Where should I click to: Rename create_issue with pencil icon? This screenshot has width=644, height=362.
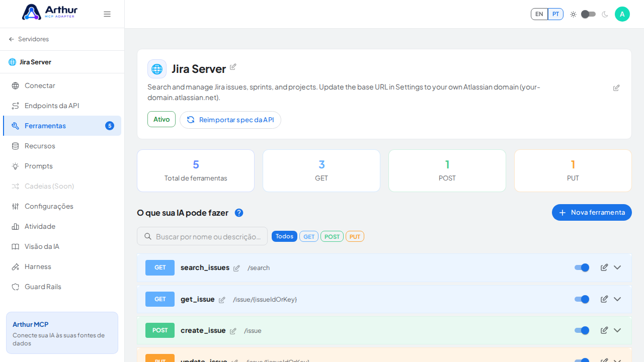233,331
